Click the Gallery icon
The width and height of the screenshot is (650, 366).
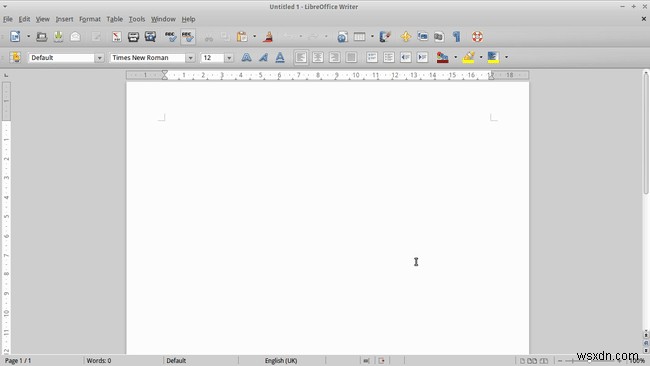point(422,36)
